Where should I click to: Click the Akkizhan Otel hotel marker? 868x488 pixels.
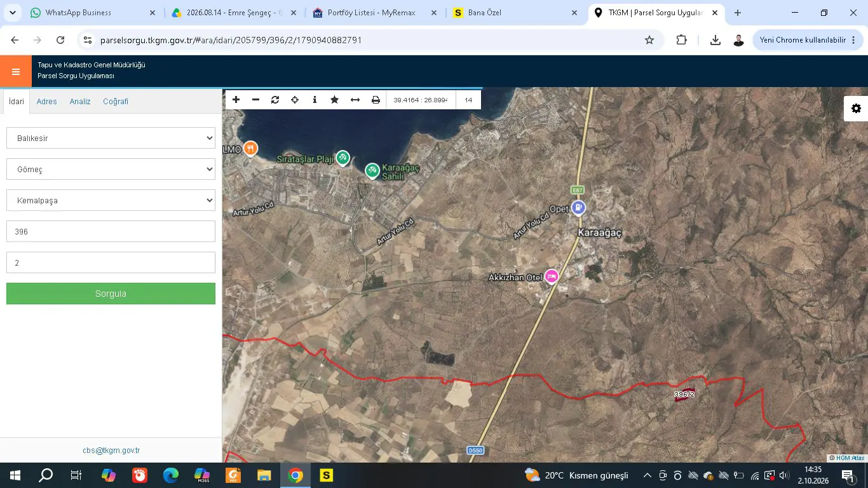(x=552, y=276)
